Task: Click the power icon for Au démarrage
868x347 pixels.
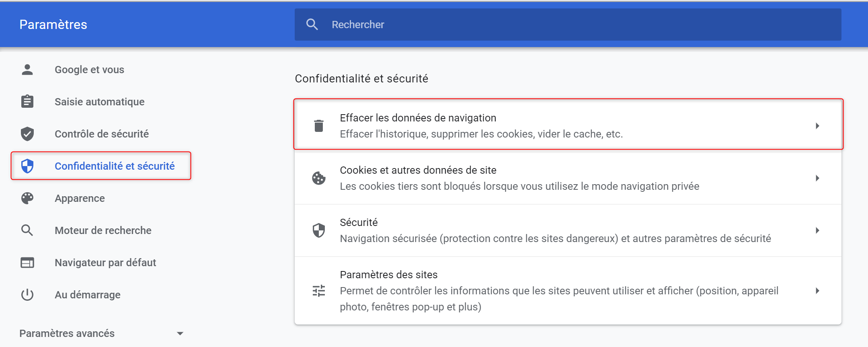Action: click(27, 295)
